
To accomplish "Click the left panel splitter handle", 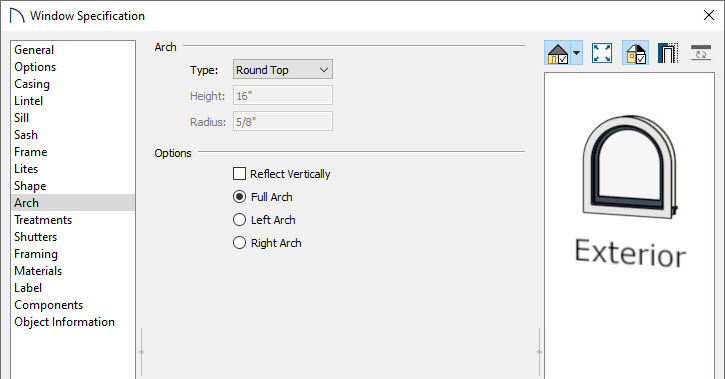I will 141,352.
